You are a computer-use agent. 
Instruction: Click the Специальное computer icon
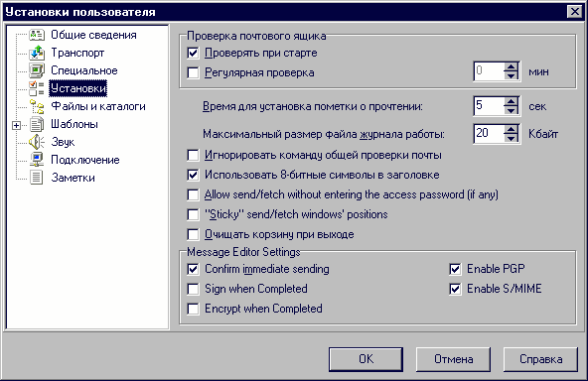coord(37,70)
